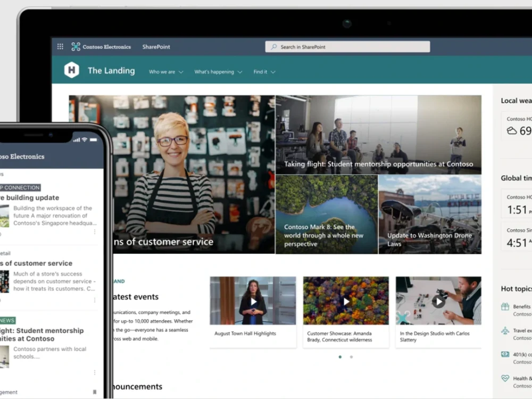The width and height of the screenshot is (532, 399).
Task: Open more options for Student mentorship post on phone
Action: coord(95,372)
